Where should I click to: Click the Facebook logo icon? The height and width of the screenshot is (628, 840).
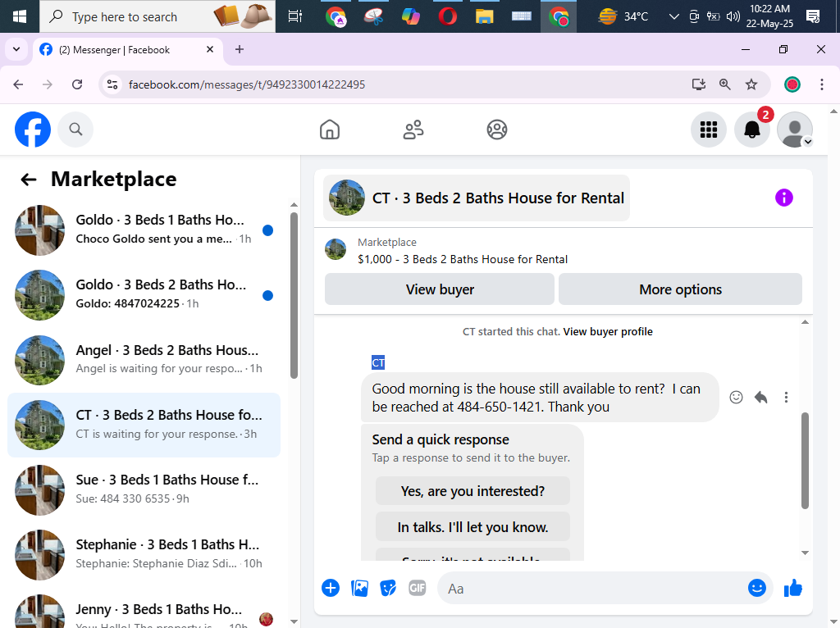click(x=33, y=129)
